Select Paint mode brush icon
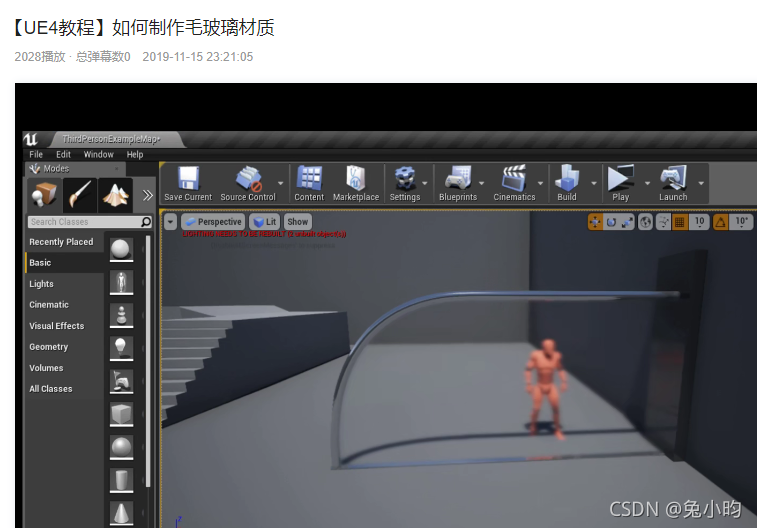 (80, 195)
